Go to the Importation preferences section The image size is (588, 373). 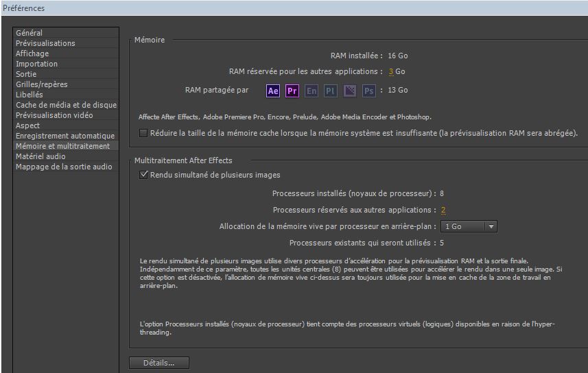(x=36, y=64)
